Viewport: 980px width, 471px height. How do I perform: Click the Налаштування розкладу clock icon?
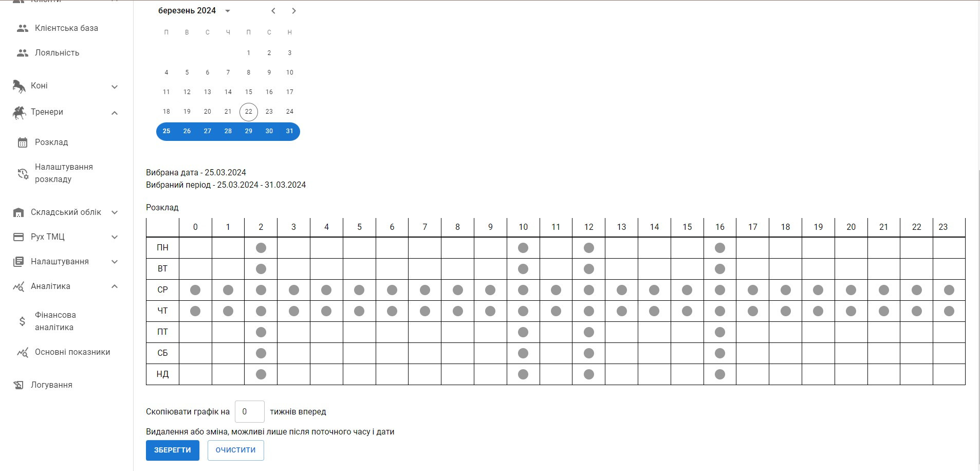pyautogui.click(x=23, y=173)
